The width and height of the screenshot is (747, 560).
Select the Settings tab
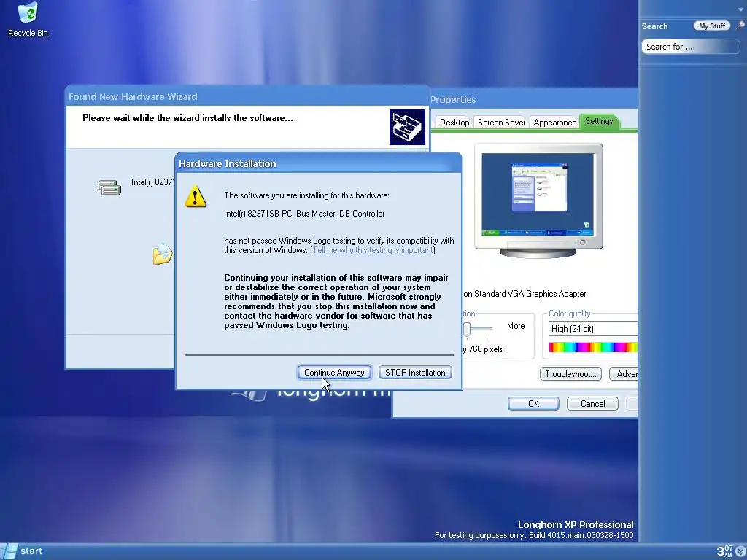(x=599, y=122)
